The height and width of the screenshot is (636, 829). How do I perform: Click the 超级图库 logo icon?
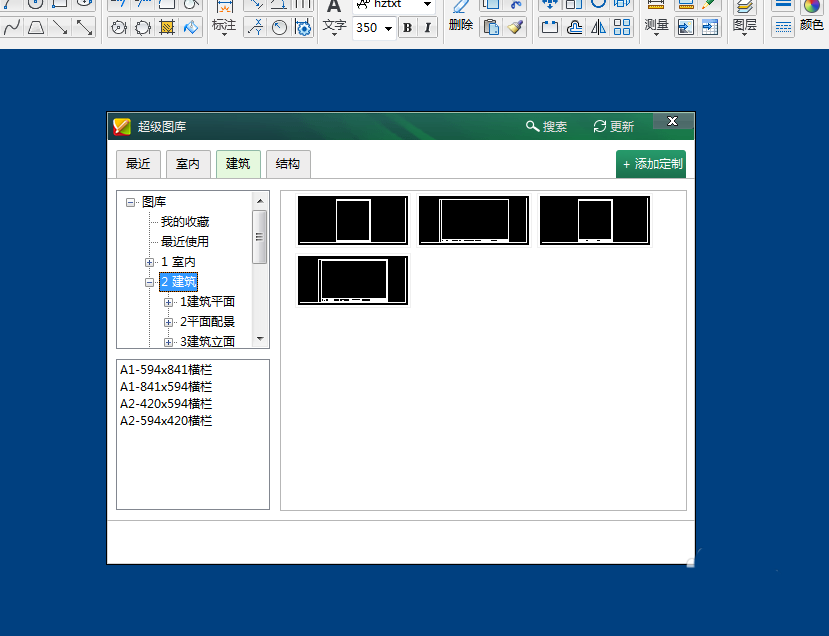(122, 126)
